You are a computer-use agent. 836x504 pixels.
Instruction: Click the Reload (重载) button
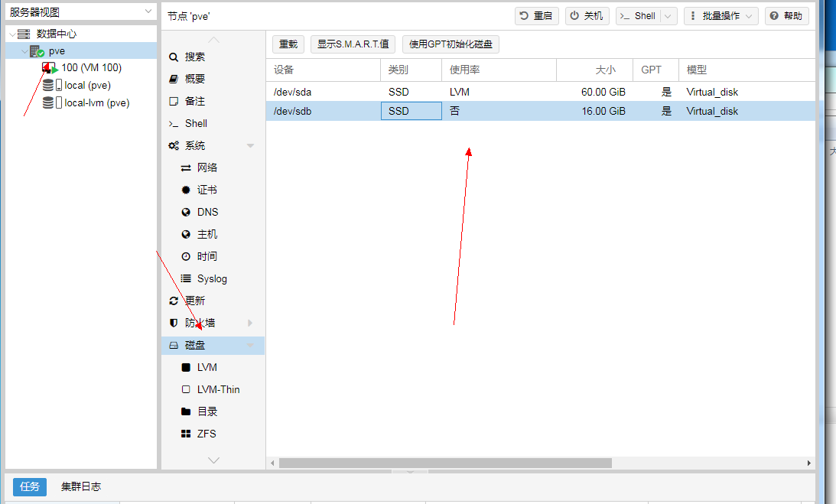tap(288, 44)
